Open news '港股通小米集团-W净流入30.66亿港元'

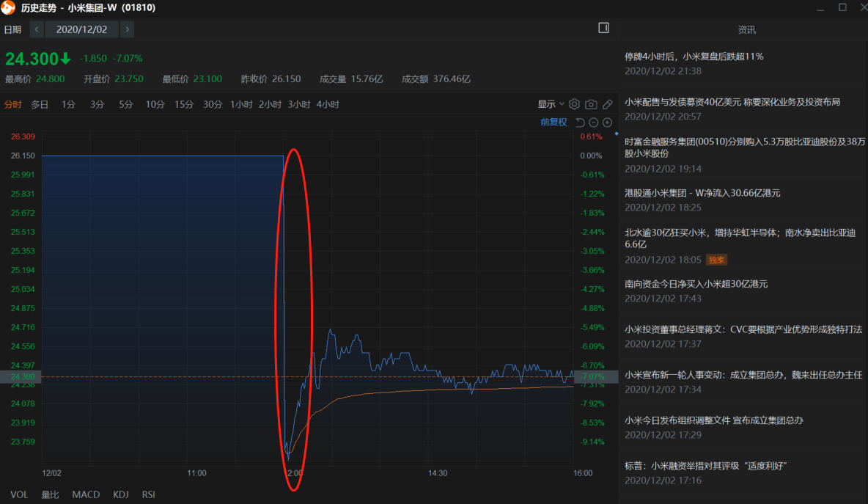[x=702, y=193]
